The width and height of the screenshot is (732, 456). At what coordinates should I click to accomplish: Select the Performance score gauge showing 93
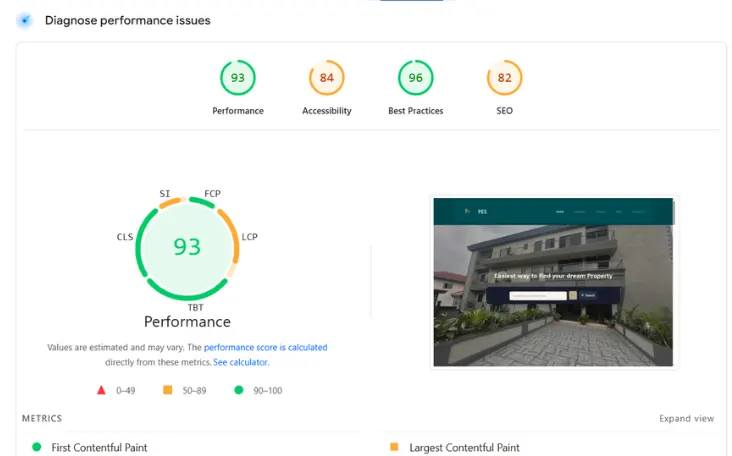point(238,77)
